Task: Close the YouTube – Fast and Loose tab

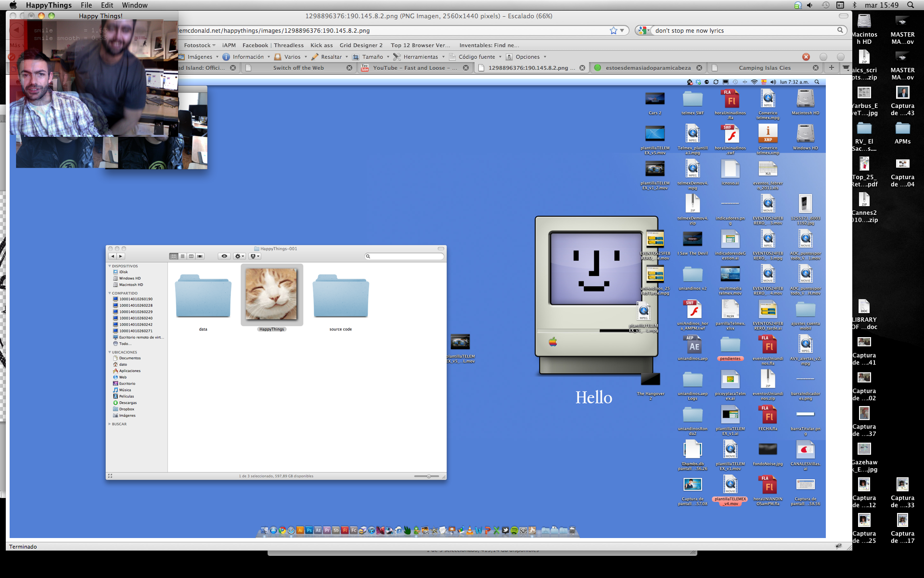Action: 466,68
